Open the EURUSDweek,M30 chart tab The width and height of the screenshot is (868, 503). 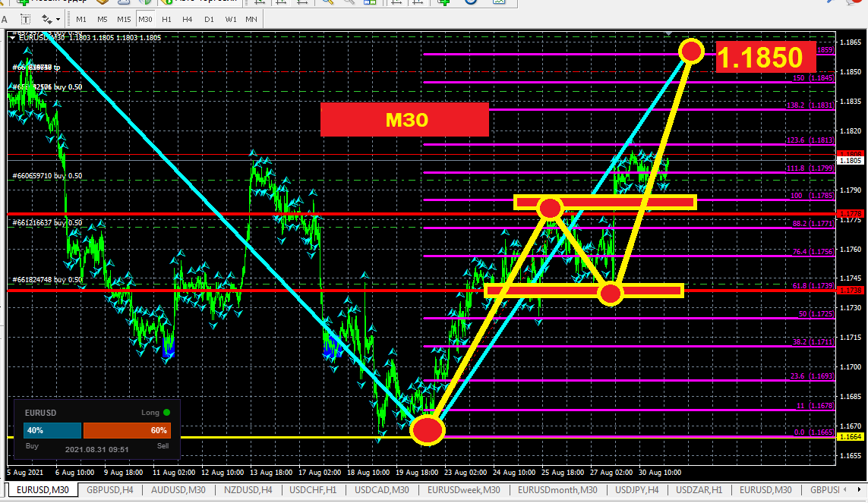click(464, 490)
